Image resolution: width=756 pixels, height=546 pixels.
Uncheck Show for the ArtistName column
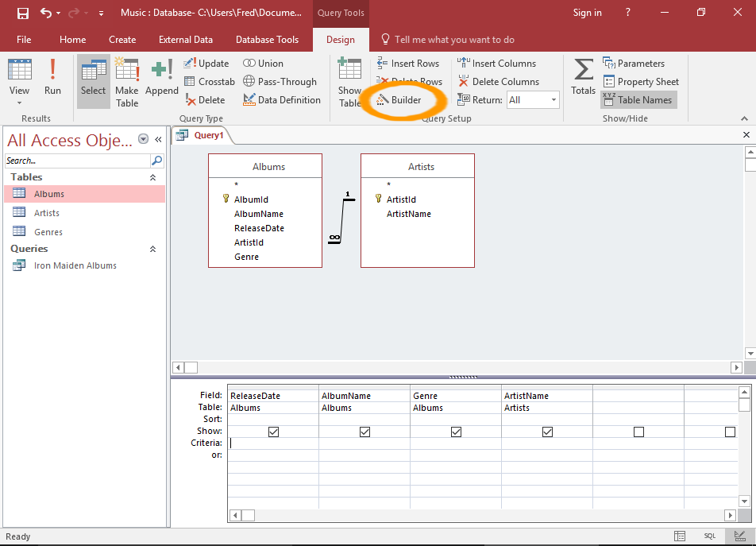point(547,432)
